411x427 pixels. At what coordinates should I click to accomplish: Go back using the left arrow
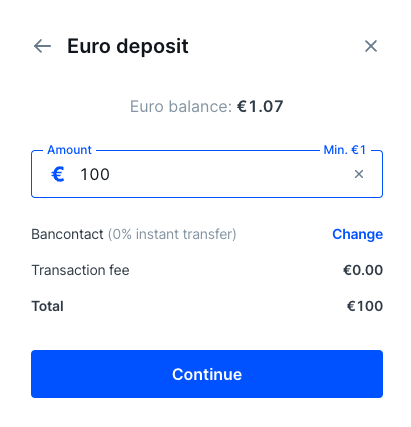[42, 46]
